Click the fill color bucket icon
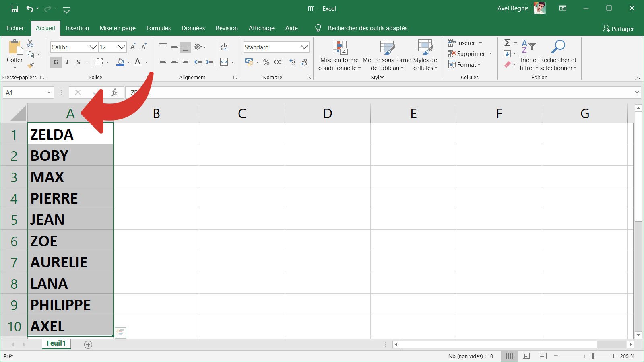This screenshot has height=362, width=644. [x=120, y=62]
